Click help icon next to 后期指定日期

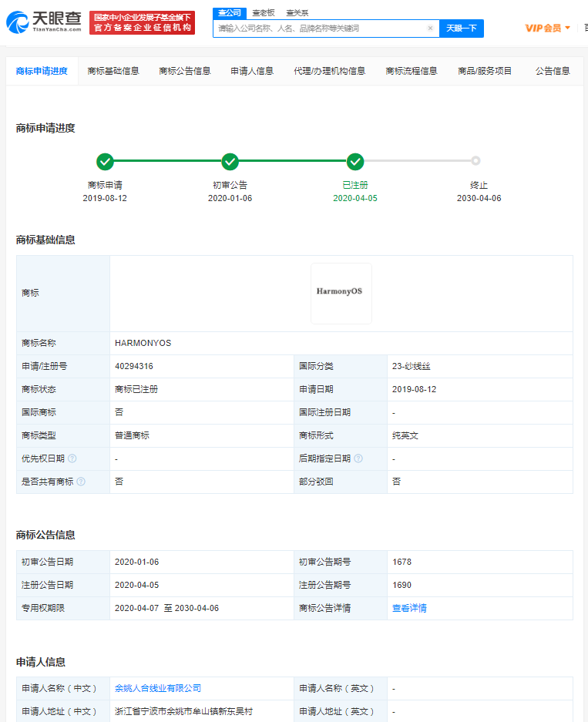click(358, 458)
